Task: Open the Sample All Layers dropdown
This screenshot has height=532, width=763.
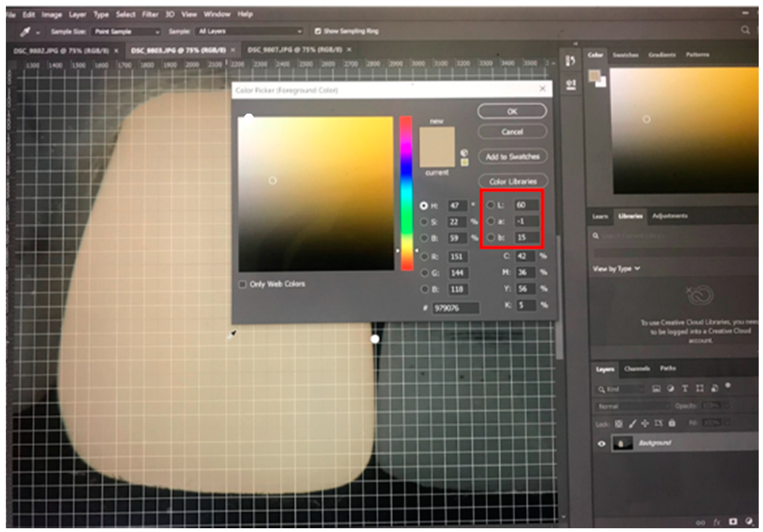Action: (x=249, y=31)
